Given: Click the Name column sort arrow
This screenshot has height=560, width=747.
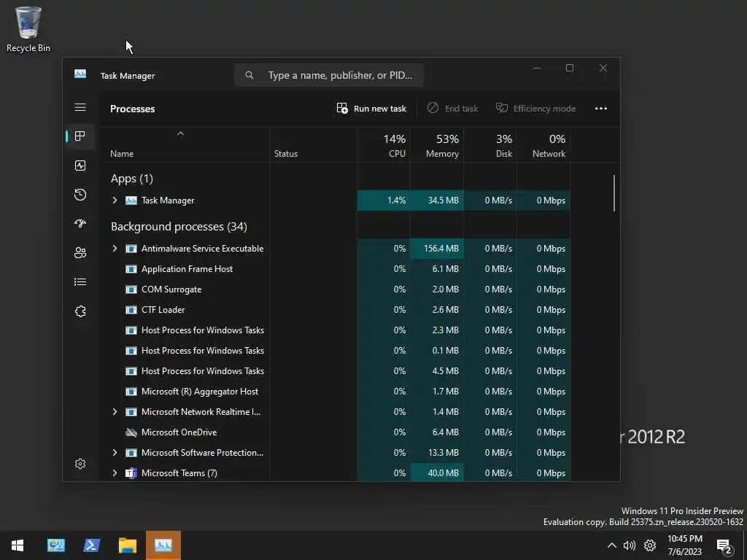Looking at the screenshot, I should coord(180,134).
